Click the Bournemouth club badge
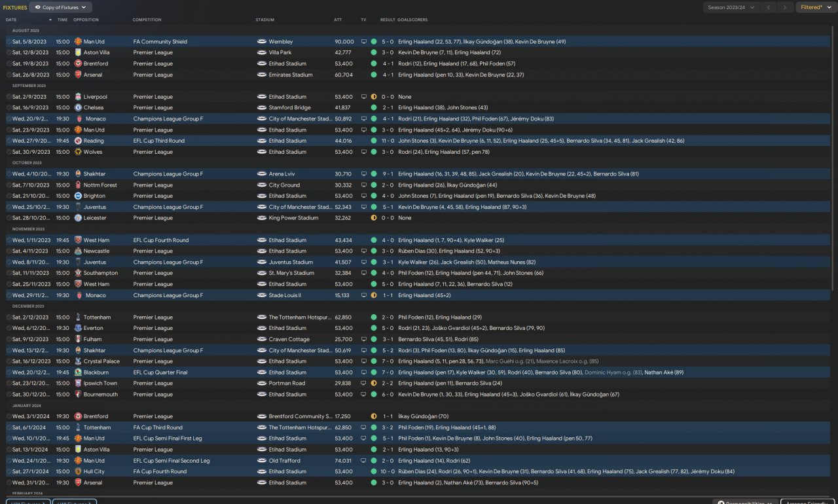The image size is (838, 504). click(x=78, y=394)
